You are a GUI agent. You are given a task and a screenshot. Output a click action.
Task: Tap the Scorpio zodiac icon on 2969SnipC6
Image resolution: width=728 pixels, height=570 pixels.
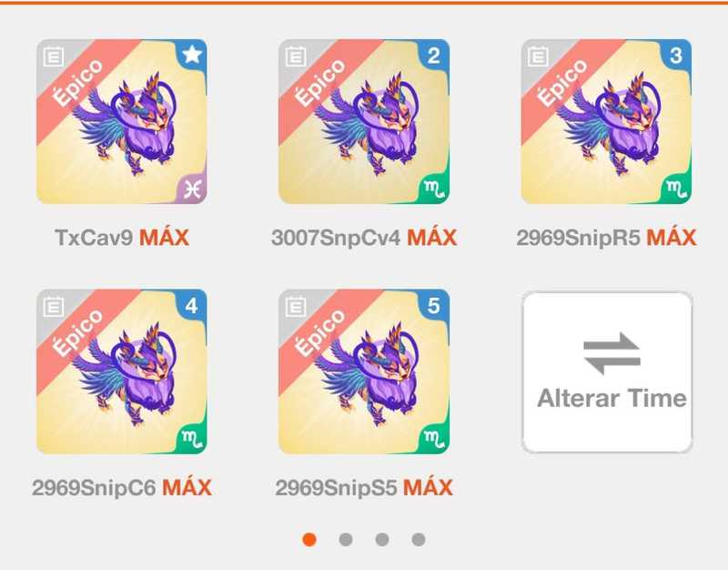point(192,439)
